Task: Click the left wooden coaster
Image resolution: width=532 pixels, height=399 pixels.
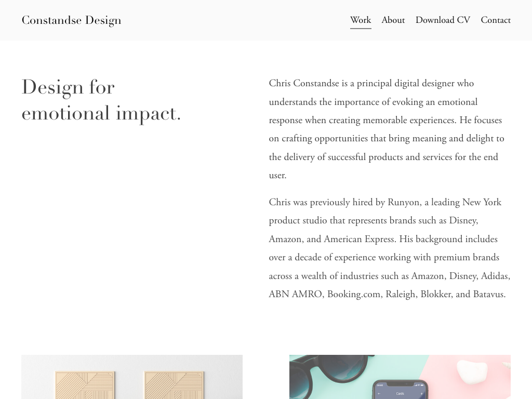Action: [x=85, y=385]
